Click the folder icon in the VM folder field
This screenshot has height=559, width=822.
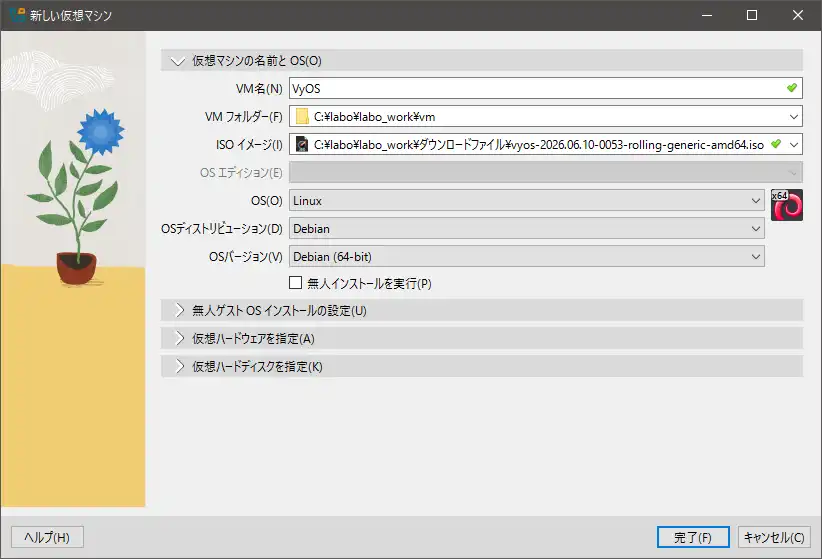click(302, 116)
